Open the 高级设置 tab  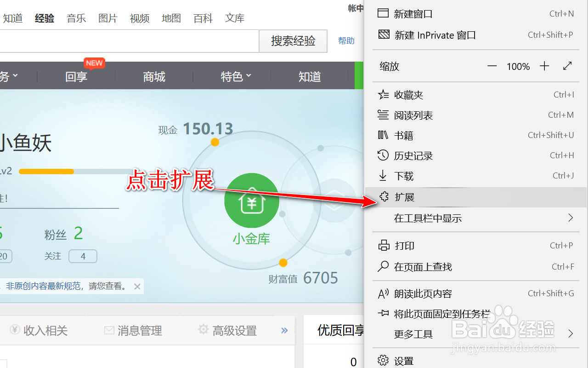227,330
